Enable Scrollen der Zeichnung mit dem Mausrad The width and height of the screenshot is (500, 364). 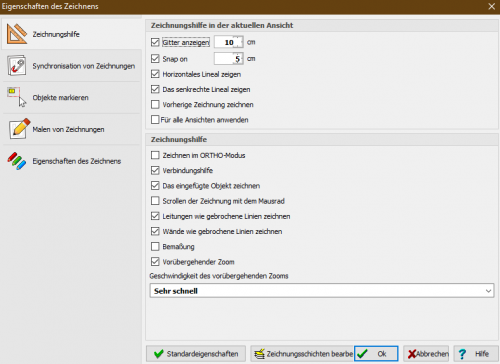155,201
